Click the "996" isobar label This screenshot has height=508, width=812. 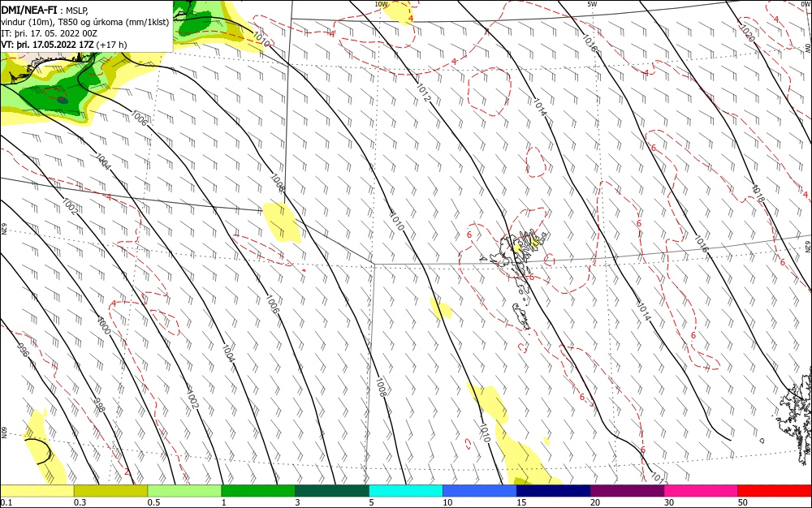24,351
